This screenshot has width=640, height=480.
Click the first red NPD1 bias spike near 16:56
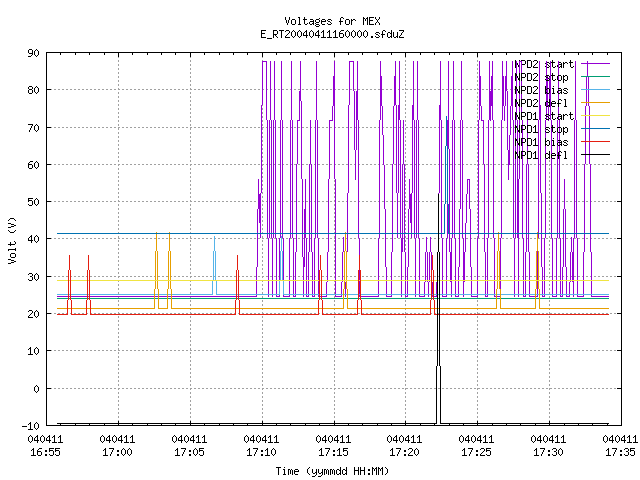(69, 284)
